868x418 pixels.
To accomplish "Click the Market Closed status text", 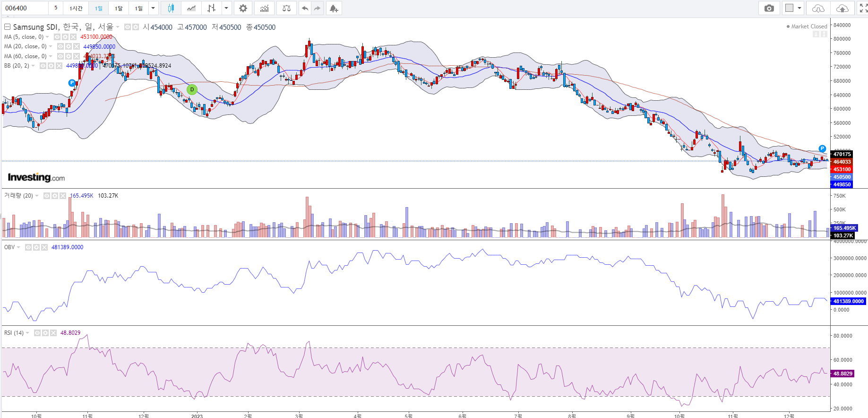I will pos(809,26).
